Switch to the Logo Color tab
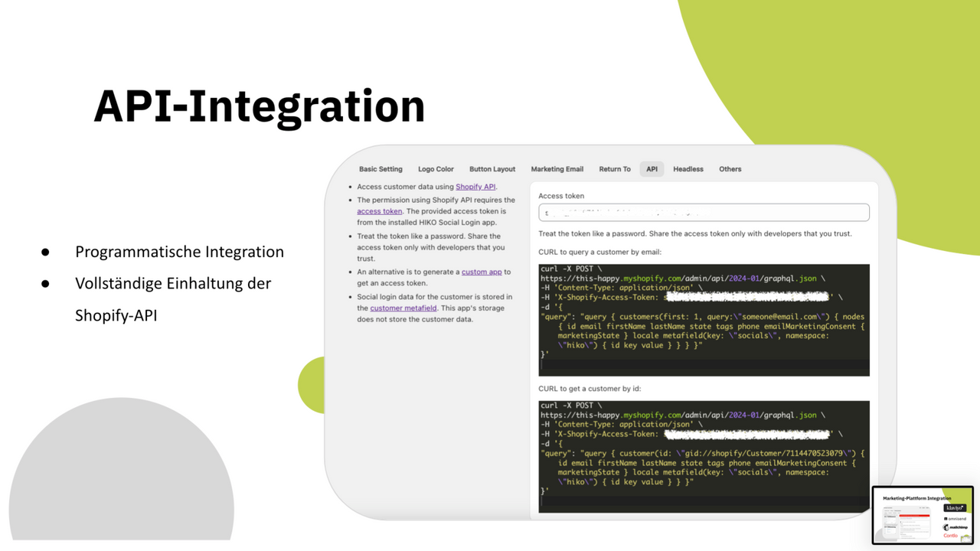The height and width of the screenshot is (551, 980). coord(436,169)
